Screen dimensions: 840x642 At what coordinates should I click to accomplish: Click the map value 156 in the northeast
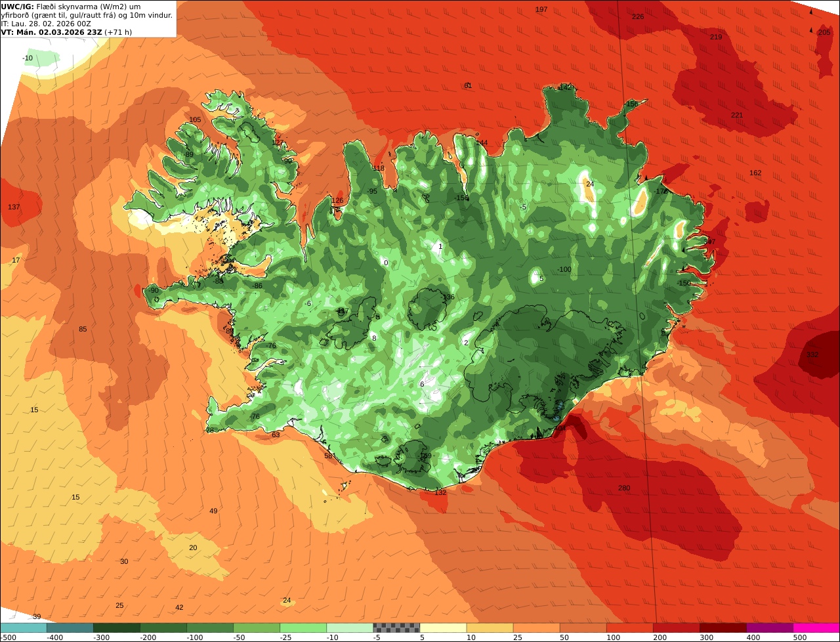coord(632,104)
